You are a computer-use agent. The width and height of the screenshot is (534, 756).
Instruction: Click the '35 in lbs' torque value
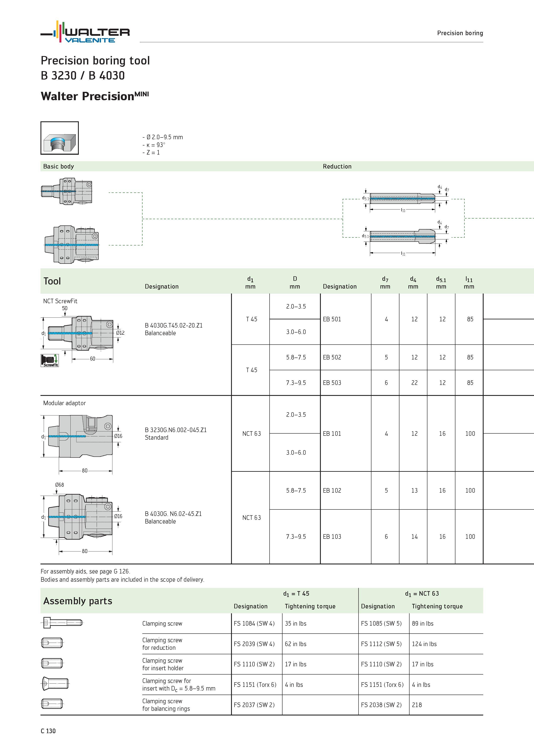pyautogui.click(x=295, y=623)
